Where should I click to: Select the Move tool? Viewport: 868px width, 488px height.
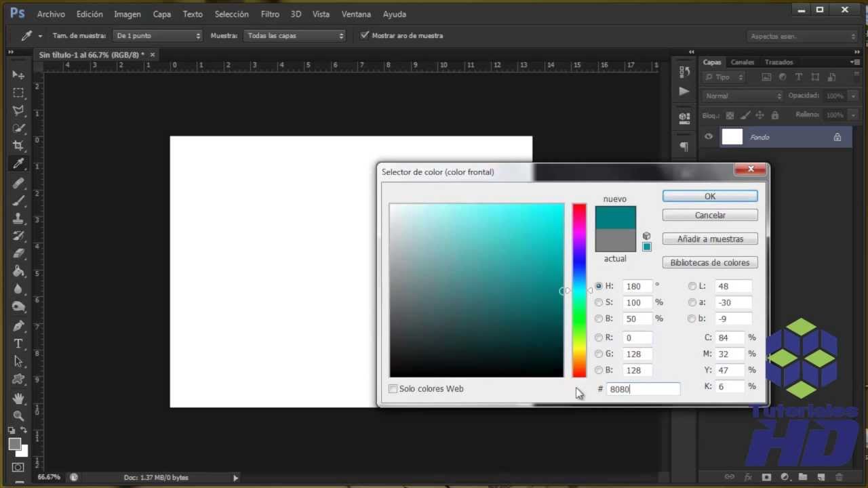pos(18,75)
